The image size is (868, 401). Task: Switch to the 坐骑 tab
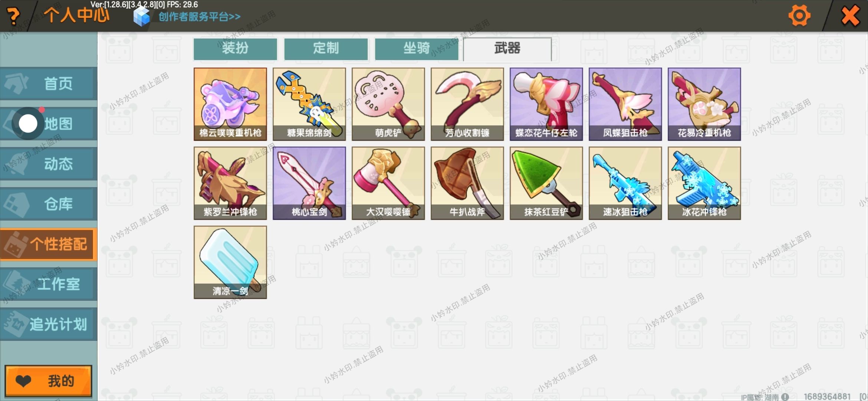coord(417,49)
